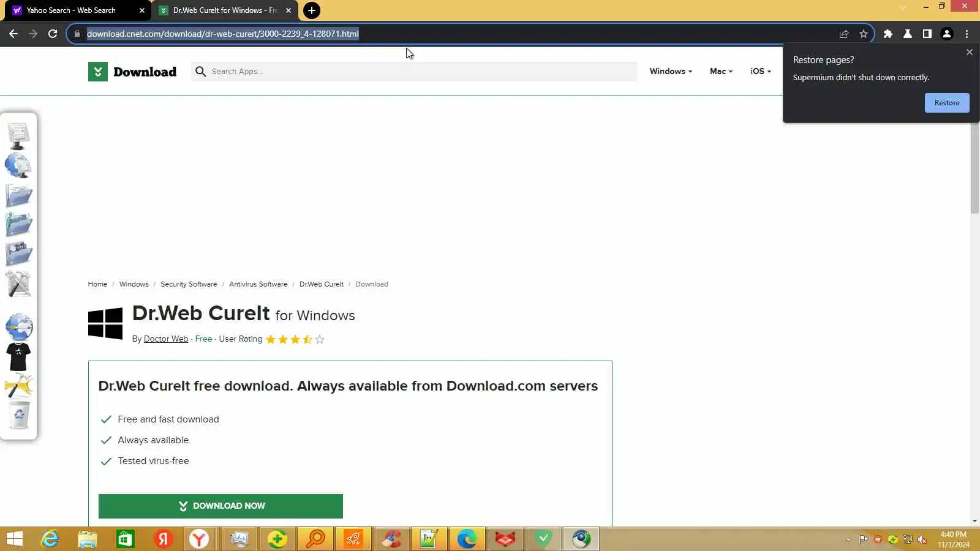Click the 'Tested virus-free' text
The height and width of the screenshot is (551, 980).
click(153, 461)
